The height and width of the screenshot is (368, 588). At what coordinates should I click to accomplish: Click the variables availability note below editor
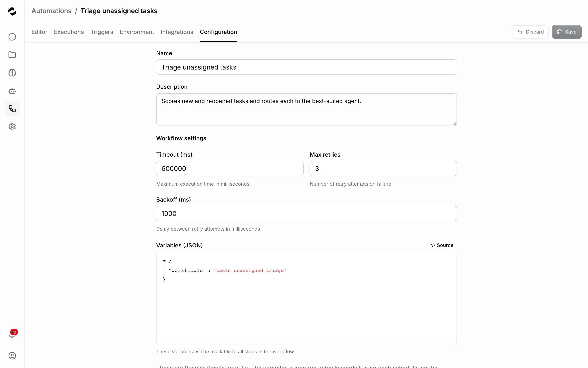coord(225,352)
